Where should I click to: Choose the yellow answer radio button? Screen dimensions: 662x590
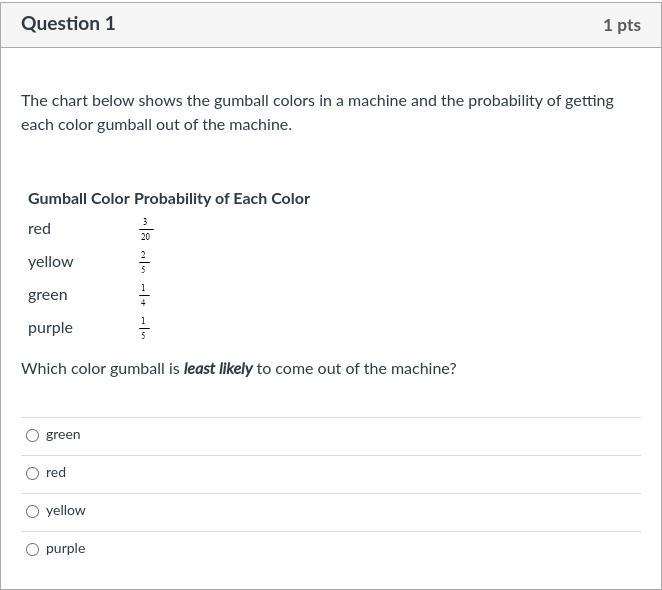33,511
